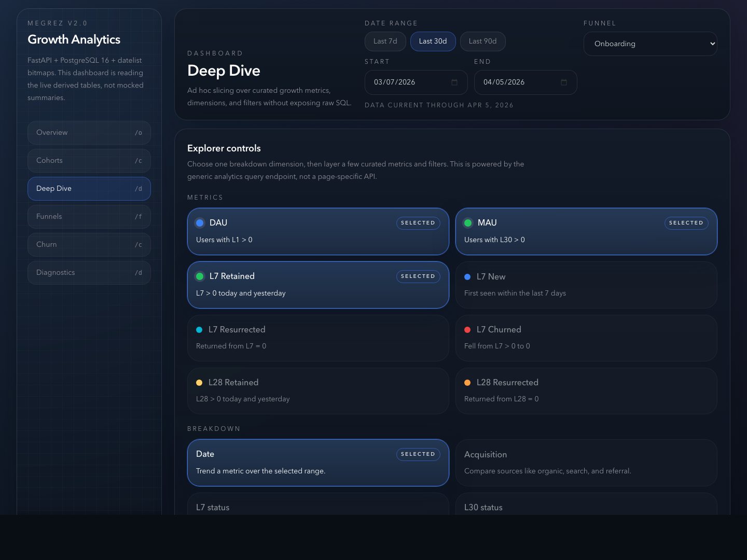Open the Funnel dropdown showing Onboarding

pyautogui.click(x=650, y=44)
